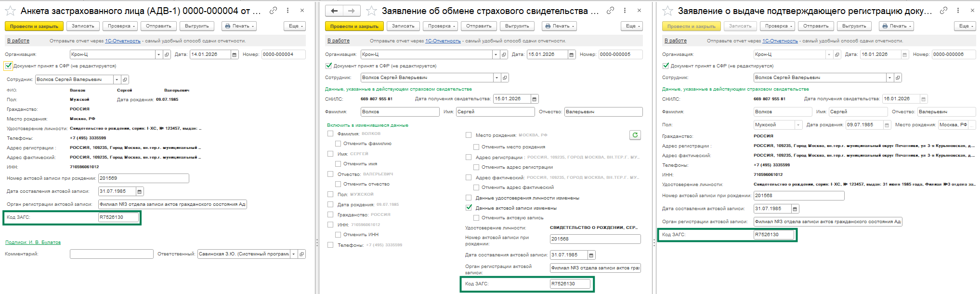Open the 'Подписи: И. В. Булатов' link
Viewport: 980px width, 294px height.
point(33,242)
